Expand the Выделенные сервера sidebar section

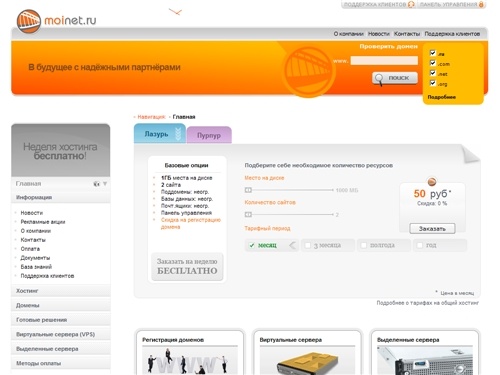point(61,349)
